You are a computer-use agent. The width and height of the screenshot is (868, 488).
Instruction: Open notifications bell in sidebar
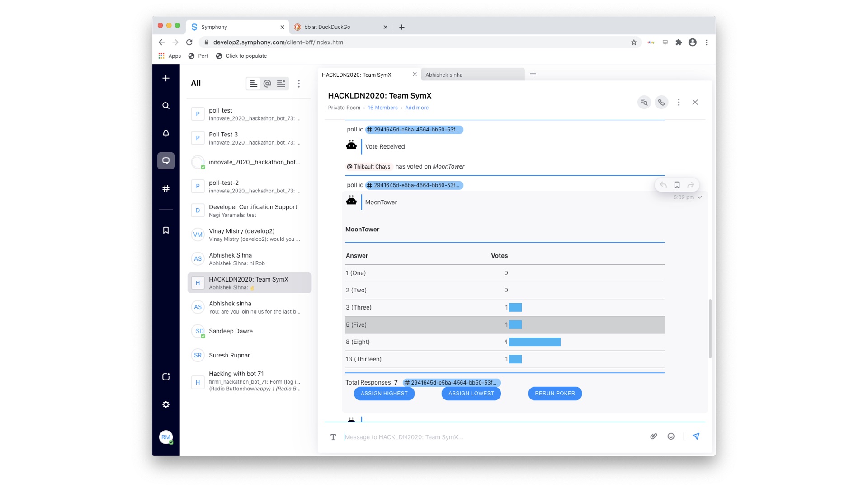166,133
